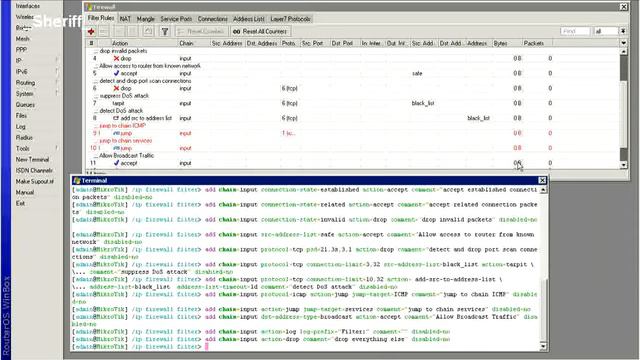Expand the IP submenu in sidebar
Screen dimensions: 640x360
coord(56,60)
